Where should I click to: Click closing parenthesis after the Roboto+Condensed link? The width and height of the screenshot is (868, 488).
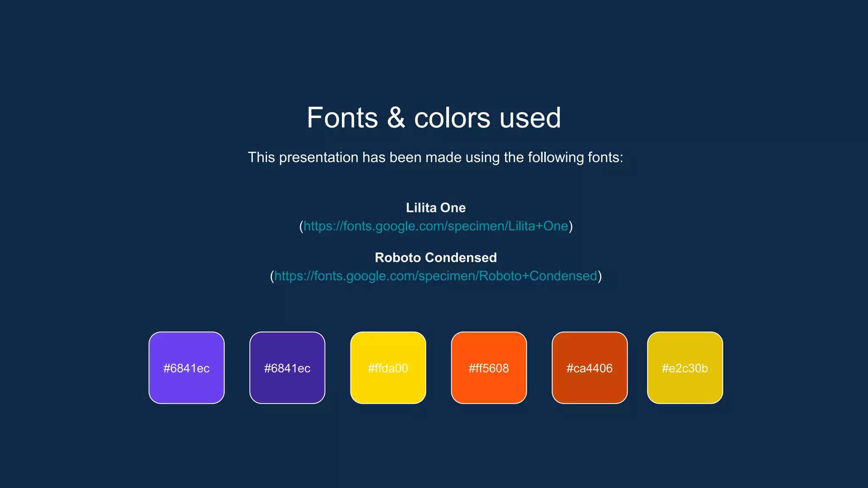tap(600, 276)
